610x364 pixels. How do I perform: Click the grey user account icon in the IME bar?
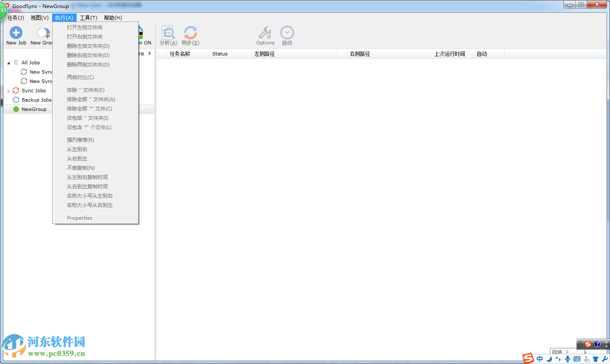coord(586,359)
